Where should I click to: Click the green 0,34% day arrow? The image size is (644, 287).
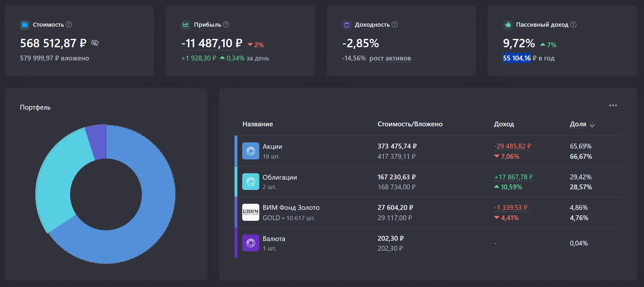pyautogui.click(x=222, y=58)
